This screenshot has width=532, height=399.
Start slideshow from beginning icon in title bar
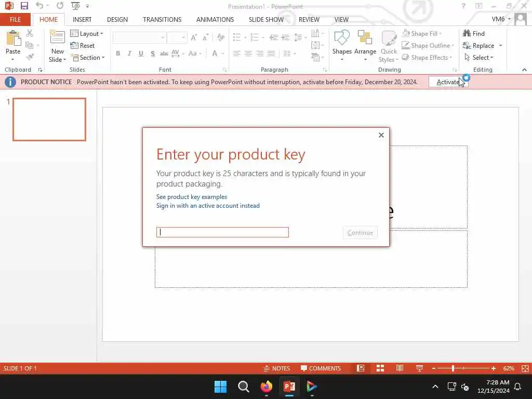point(75,6)
